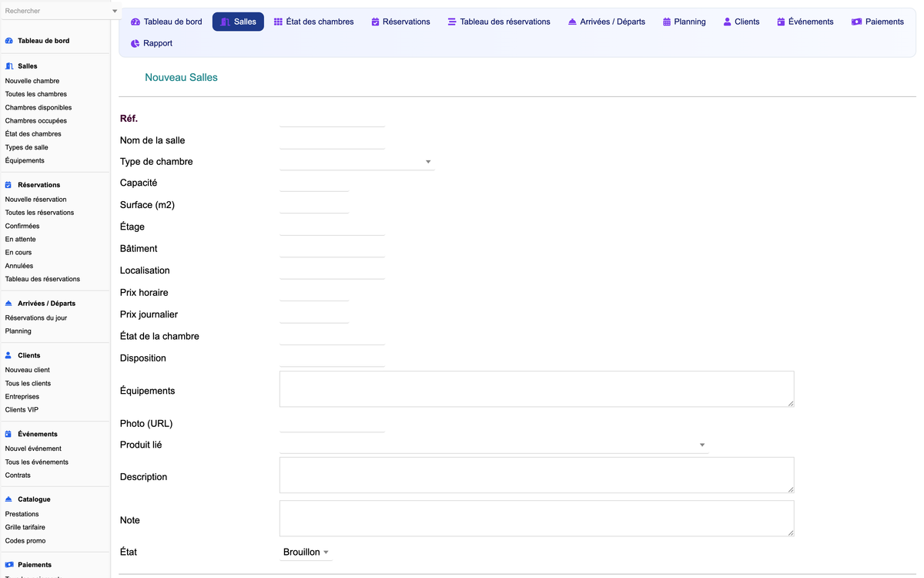Open Chambres occupées link
Image resolution: width=924 pixels, height=578 pixels.
[36, 120]
